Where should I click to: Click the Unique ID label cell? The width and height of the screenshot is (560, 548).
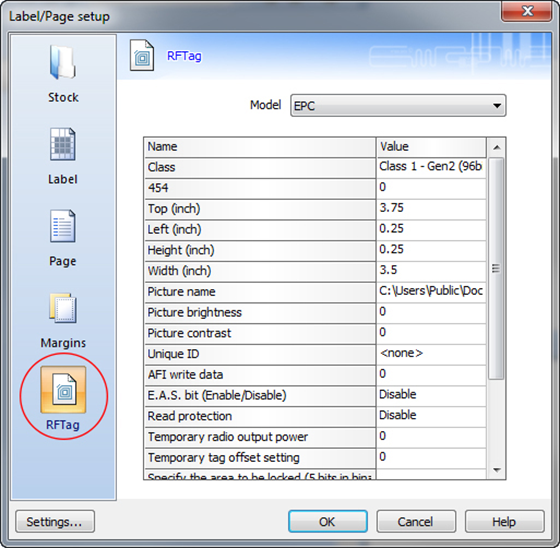pos(260,354)
